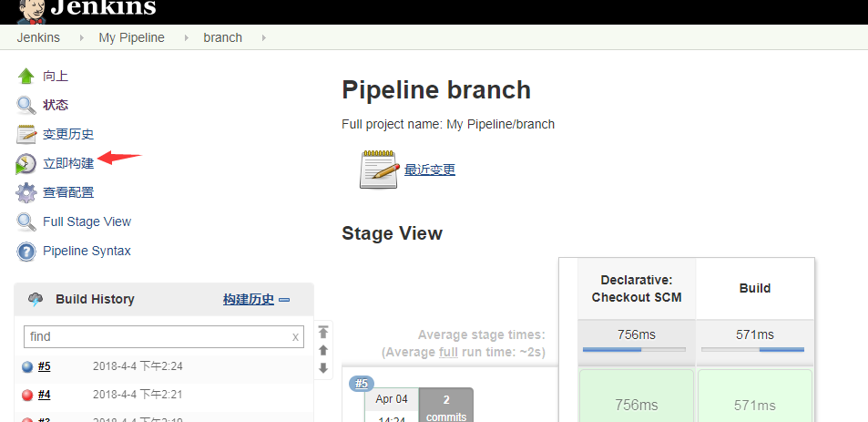Click the large notepad icon beside 最近变更
868x422 pixels.
click(x=379, y=170)
